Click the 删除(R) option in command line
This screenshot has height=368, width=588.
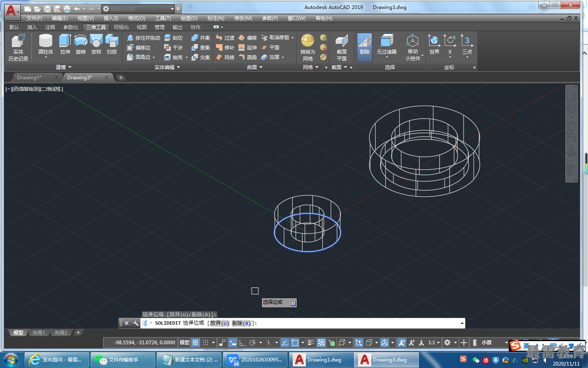[242, 323]
